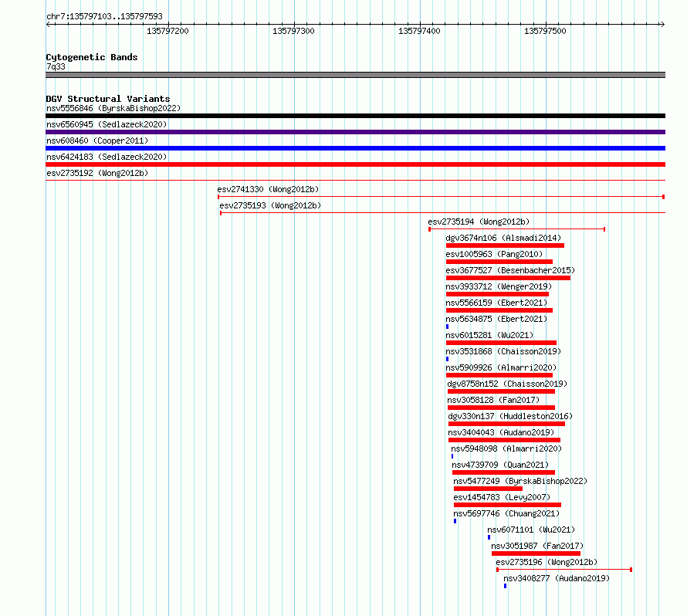687x616 pixels.
Task: Click esv2735194 (Wong2012b) variant label
Action: [x=479, y=222]
